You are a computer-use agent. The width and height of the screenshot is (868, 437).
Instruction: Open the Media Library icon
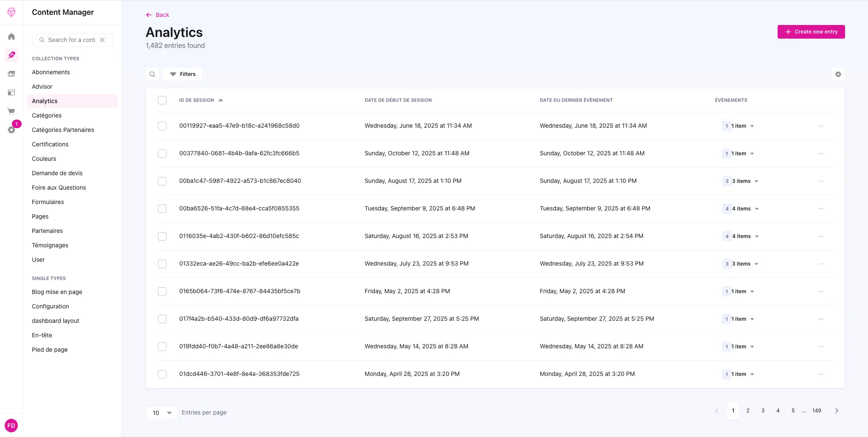point(11,74)
